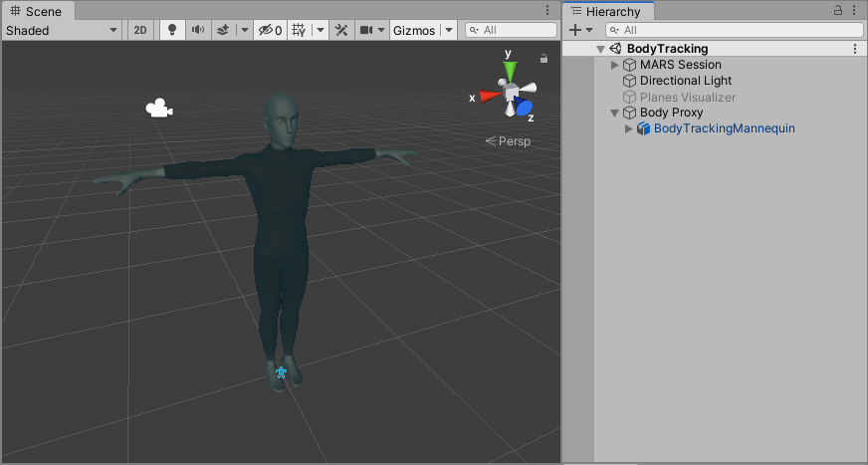Click the scene effects layers icon
Screen dimensions: 868x465
[x=221, y=30]
